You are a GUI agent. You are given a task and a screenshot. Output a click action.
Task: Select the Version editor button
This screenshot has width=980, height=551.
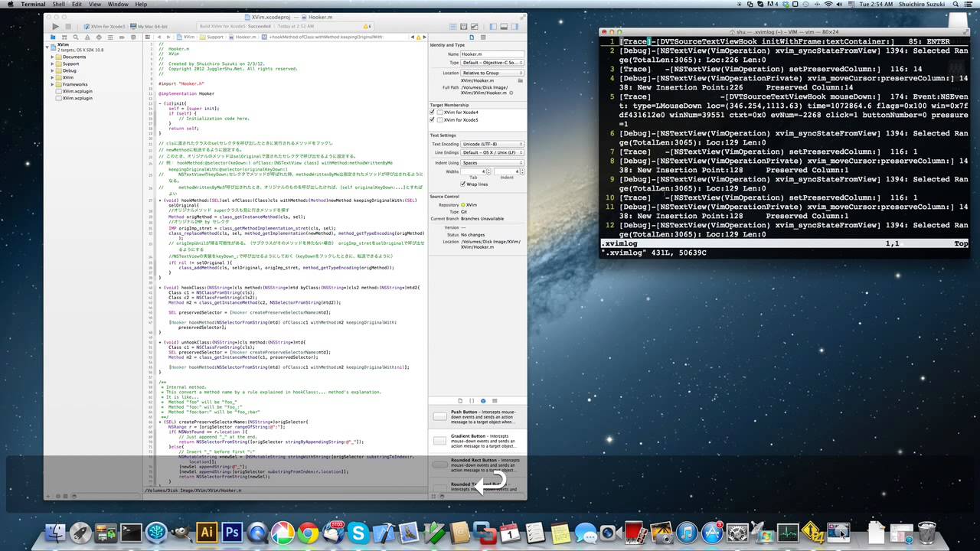(x=475, y=27)
